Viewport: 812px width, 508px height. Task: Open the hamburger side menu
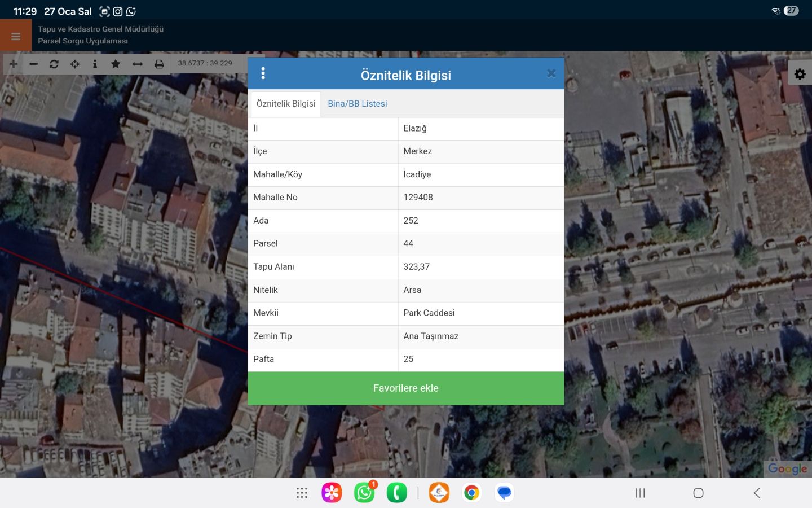click(x=15, y=36)
